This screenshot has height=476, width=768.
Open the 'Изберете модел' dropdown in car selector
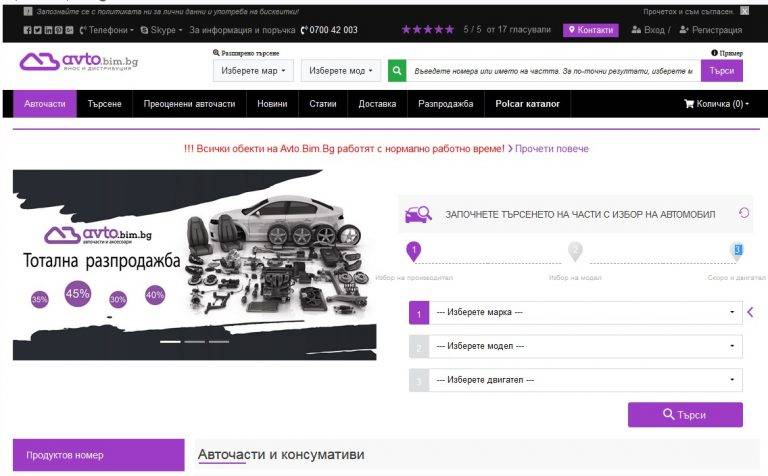click(x=586, y=346)
